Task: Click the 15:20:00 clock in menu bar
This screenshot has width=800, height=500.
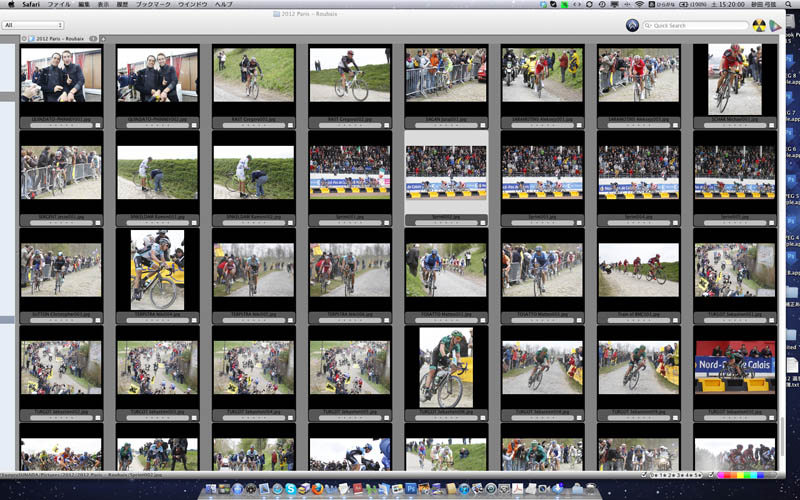Action: (x=734, y=4)
